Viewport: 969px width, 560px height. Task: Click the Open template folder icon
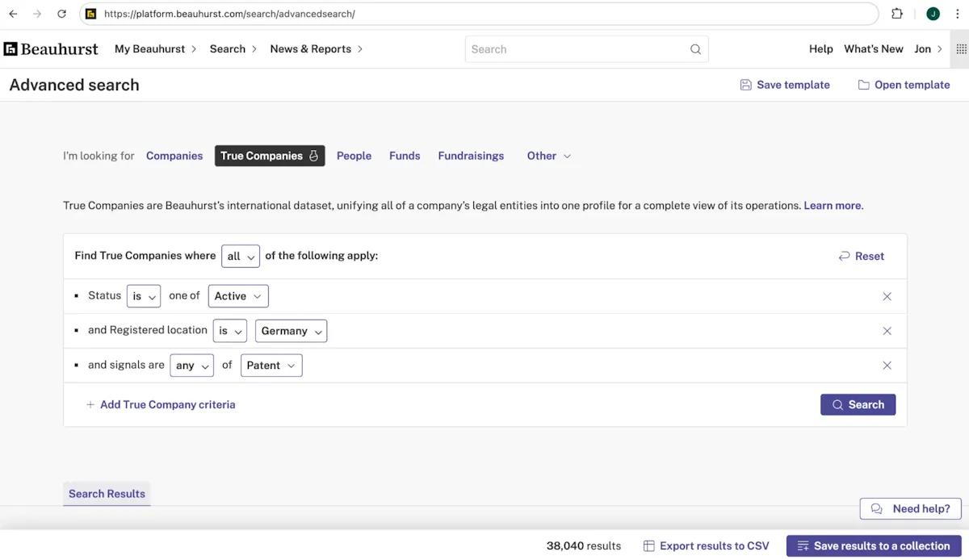click(x=864, y=85)
